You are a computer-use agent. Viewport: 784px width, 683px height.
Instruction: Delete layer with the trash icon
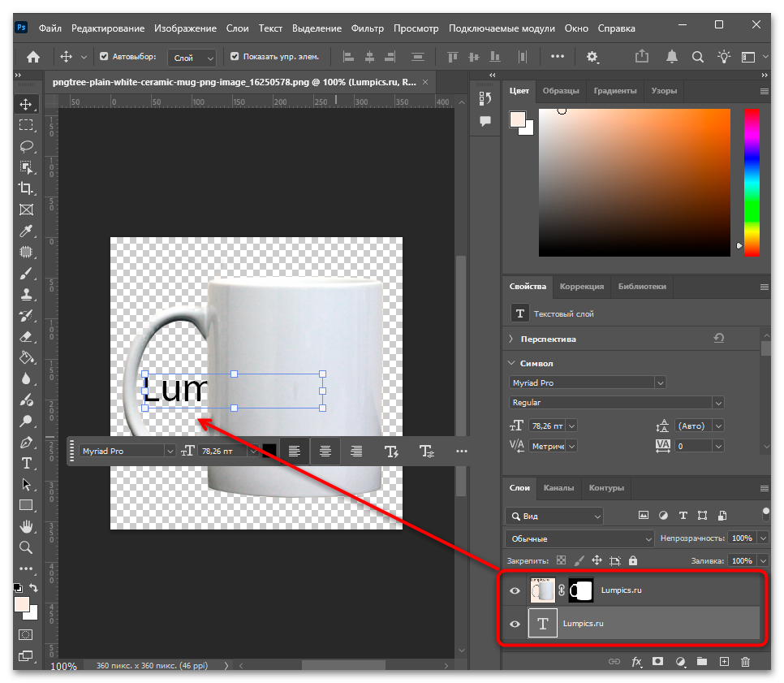(746, 662)
